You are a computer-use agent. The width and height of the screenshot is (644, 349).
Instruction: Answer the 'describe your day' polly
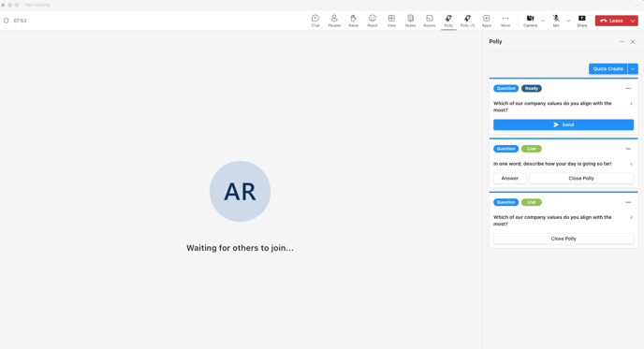point(510,178)
